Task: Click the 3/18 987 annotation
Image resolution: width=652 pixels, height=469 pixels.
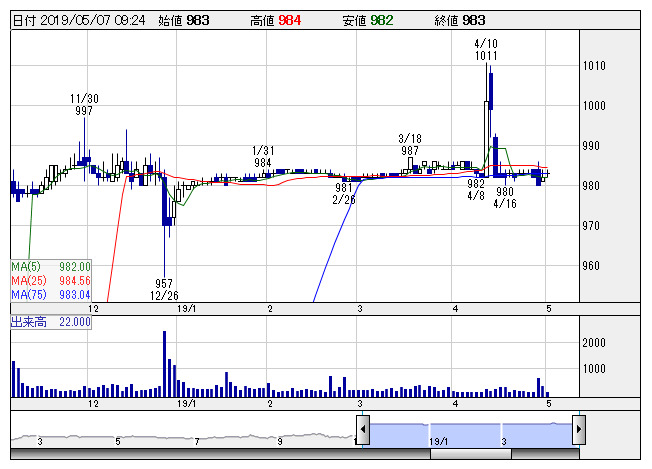Action: (x=410, y=144)
